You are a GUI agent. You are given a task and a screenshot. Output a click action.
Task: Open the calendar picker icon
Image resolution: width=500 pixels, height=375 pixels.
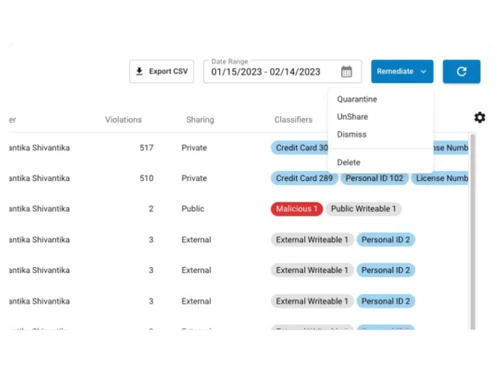pyautogui.click(x=346, y=71)
